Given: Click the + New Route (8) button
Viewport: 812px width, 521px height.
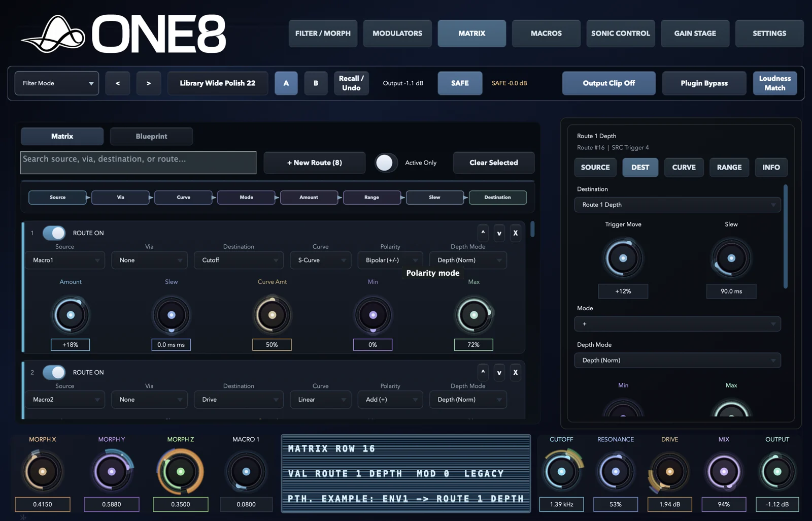Looking at the screenshot, I should 315,162.
